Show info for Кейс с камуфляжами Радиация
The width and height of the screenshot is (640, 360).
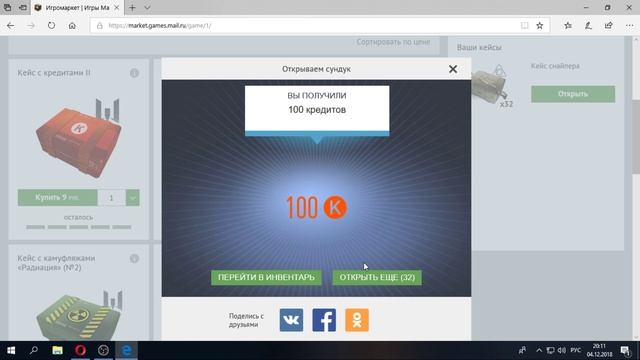point(134,258)
